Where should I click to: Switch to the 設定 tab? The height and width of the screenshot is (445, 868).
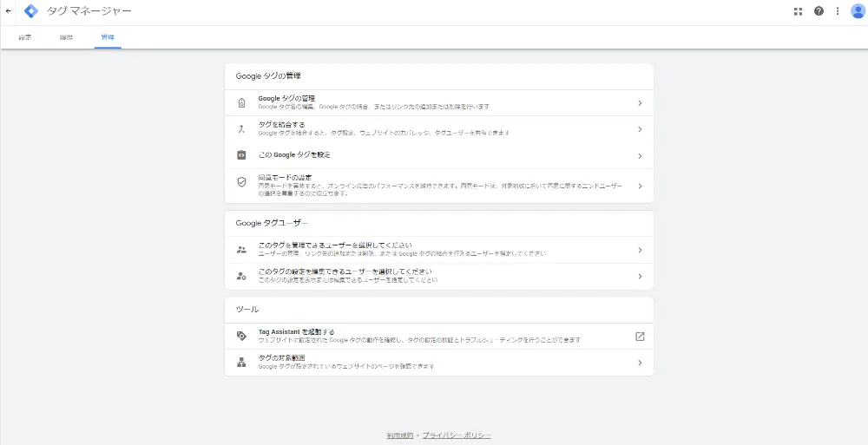pyautogui.click(x=25, y=37)
